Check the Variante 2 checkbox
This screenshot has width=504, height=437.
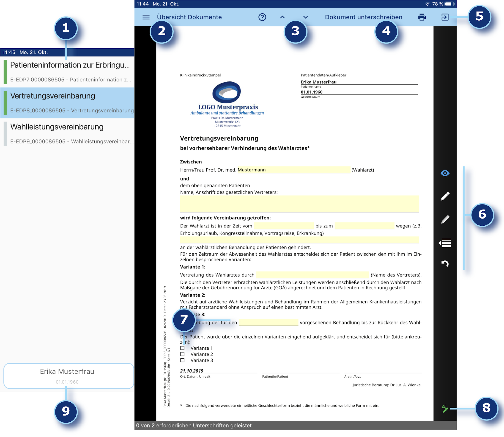coord(182,354)
